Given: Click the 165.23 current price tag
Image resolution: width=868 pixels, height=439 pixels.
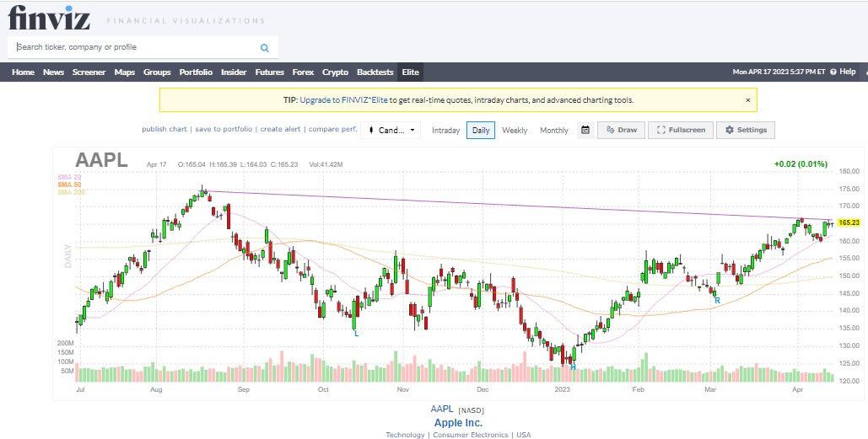Looking at the screenshot, I should 849,222.
